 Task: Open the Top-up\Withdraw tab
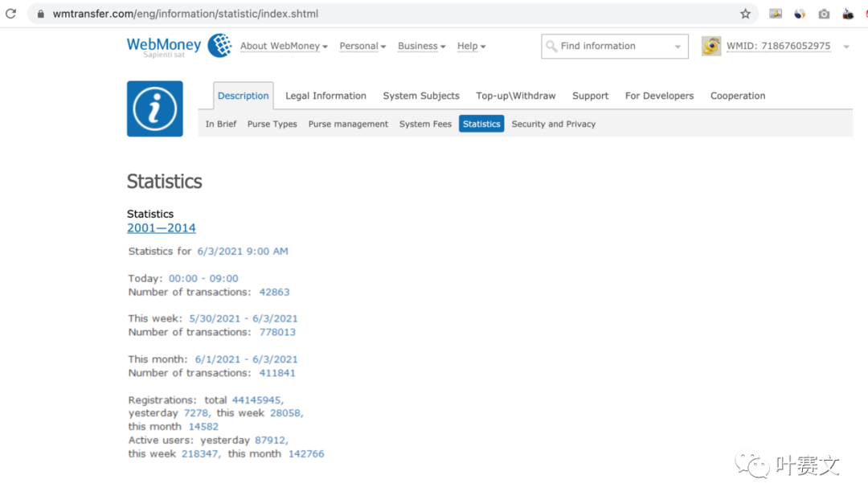tap(515, 96)
